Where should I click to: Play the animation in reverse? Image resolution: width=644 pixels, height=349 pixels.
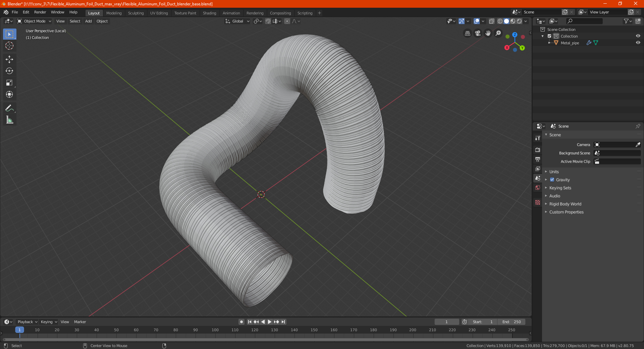click(263, 322)
